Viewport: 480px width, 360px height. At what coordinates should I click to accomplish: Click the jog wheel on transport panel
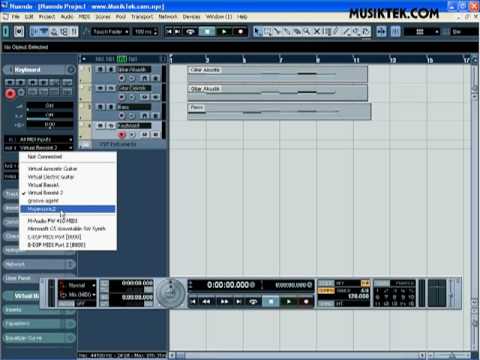pyautogui.click(x=171, y=293)
